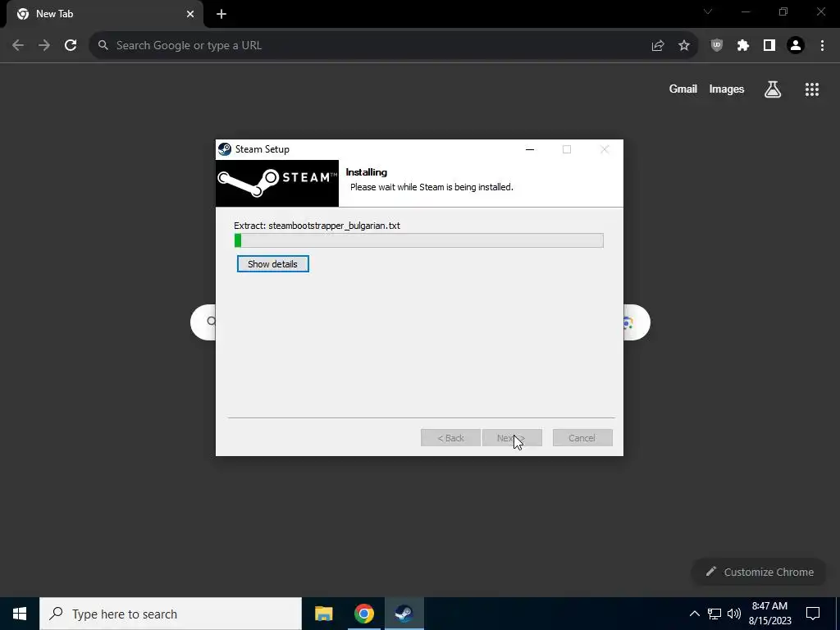Click the installation progress bar

click(x=418, y=240)
